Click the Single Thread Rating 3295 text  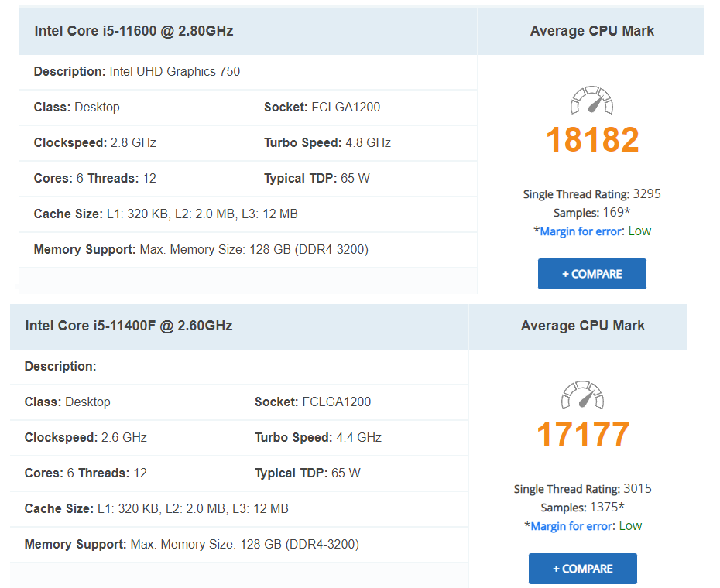[592, 193]
